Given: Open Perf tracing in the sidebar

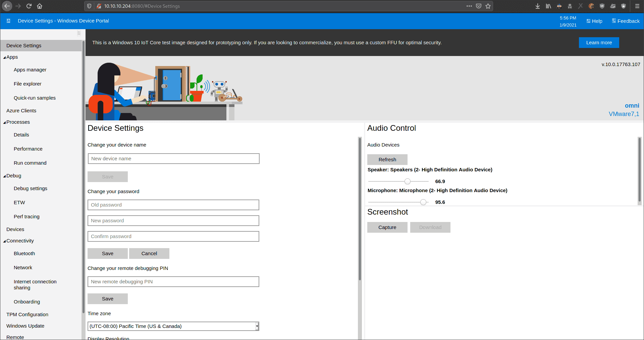Looking at the screenshot, I should click(x=26, y=217).
